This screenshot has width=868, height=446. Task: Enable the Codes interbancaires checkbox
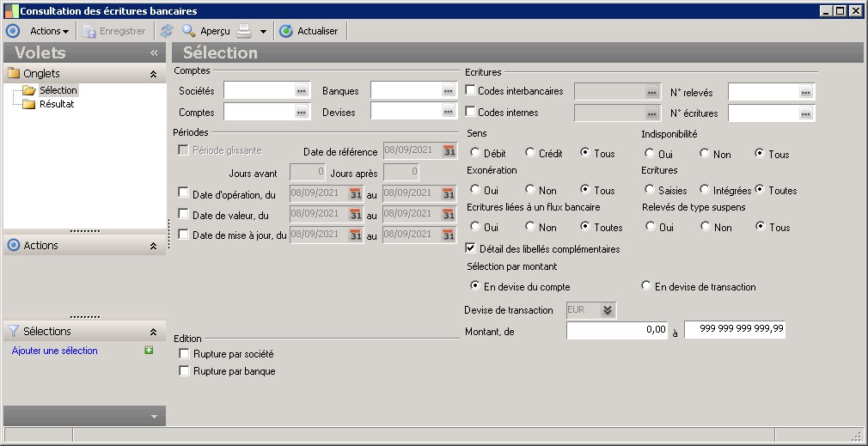coord(471,90)
